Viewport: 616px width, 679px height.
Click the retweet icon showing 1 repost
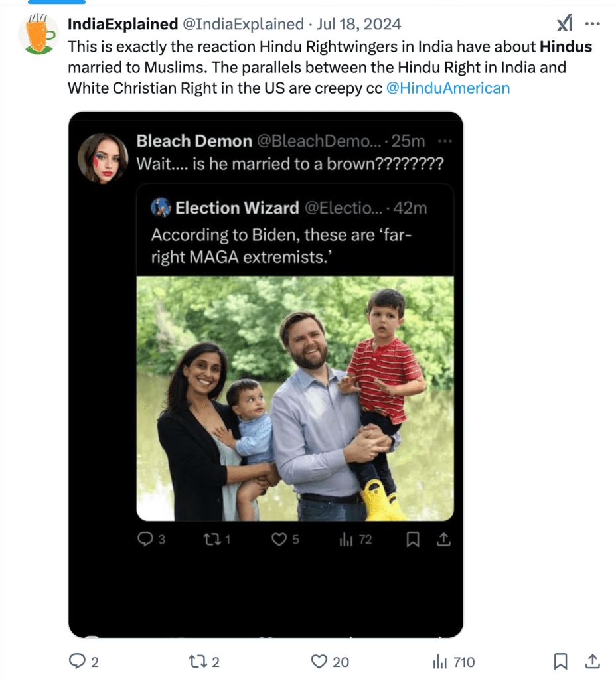tap(210, 540)
